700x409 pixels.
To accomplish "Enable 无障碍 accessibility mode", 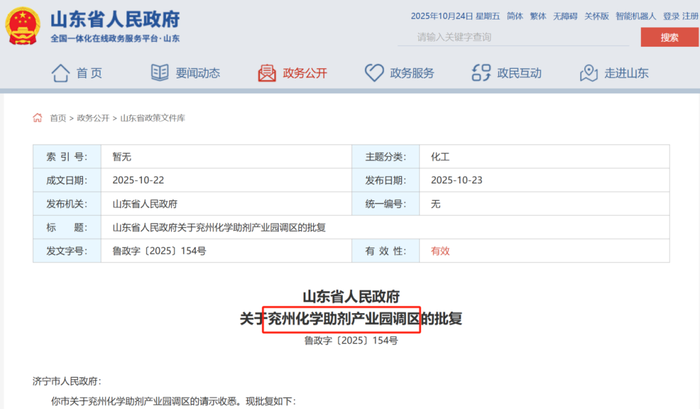I will click(x=567, y=16).
